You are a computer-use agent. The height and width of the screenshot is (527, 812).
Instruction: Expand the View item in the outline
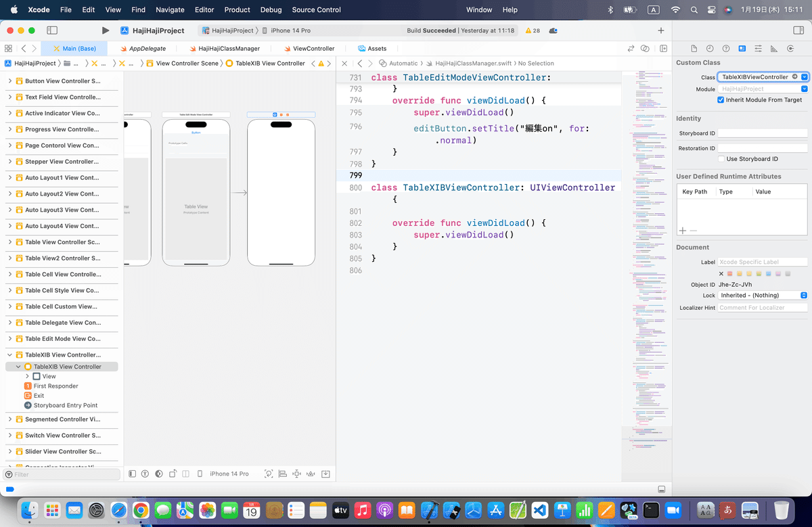point(27,376)
